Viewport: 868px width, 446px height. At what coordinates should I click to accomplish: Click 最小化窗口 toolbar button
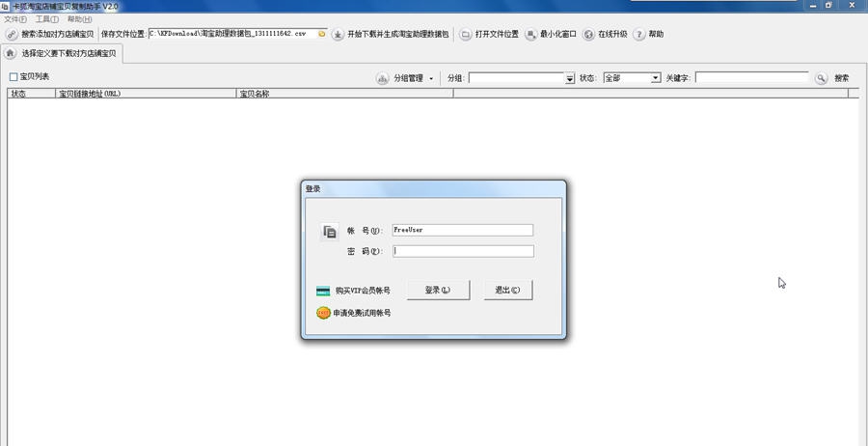(x=551, y=35)
